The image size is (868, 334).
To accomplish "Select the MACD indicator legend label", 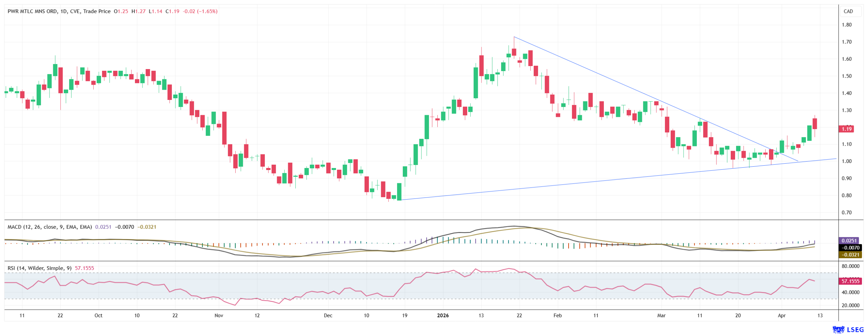I will click(50, 227).
